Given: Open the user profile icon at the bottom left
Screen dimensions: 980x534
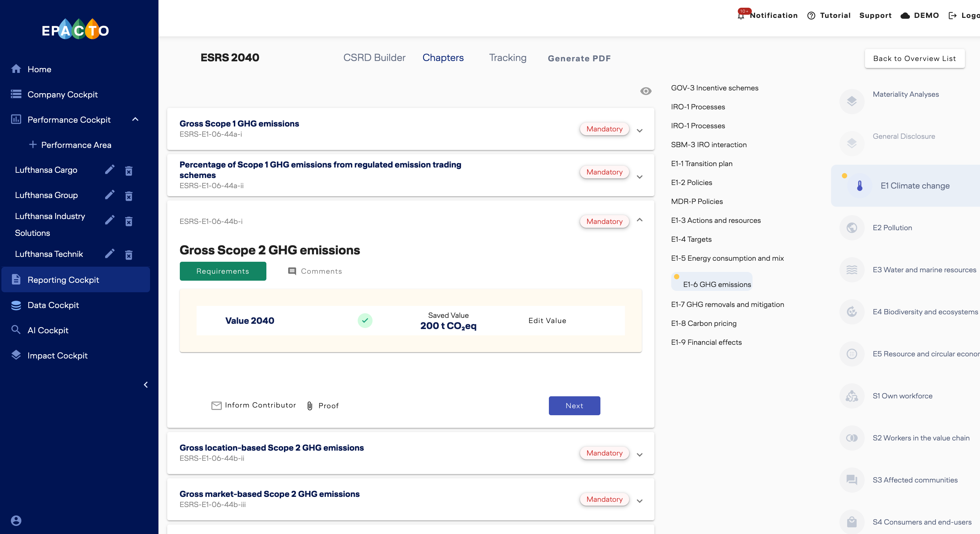Looking at the screenshot, I should pos(16,520).
